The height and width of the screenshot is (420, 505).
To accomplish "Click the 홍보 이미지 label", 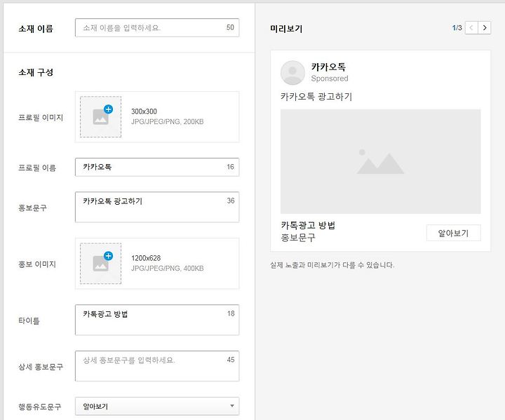I will coord(37,264).
